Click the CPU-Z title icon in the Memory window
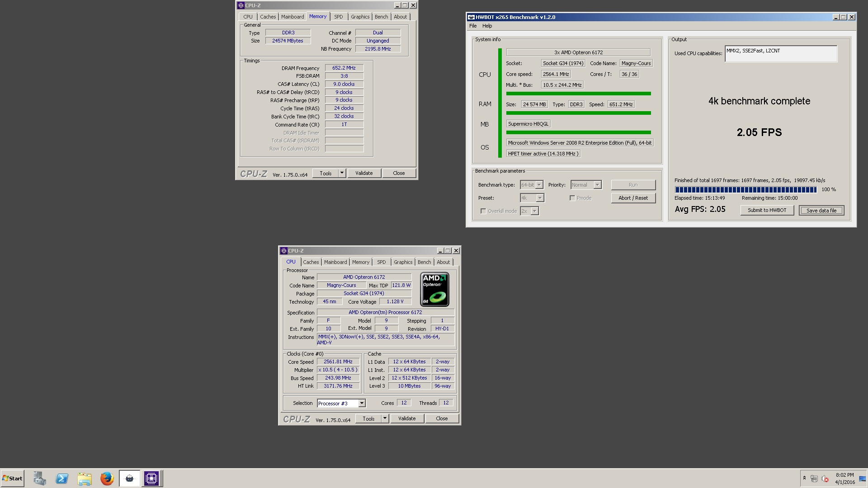Screen dimensions: 868x488 pyautogui.click(x=241, y=5)
